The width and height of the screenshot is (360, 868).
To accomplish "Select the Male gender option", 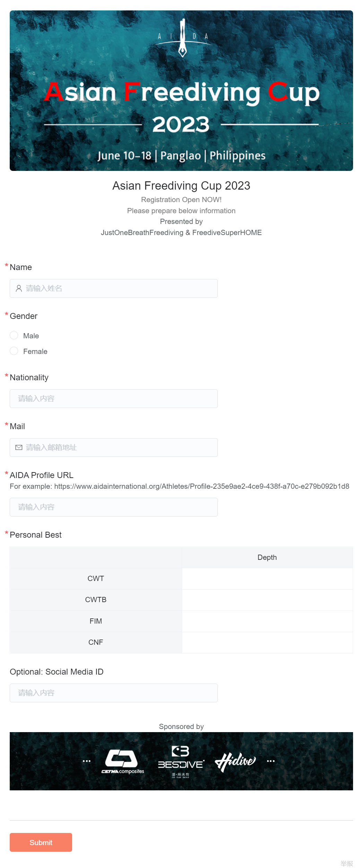I will [14, 336].
